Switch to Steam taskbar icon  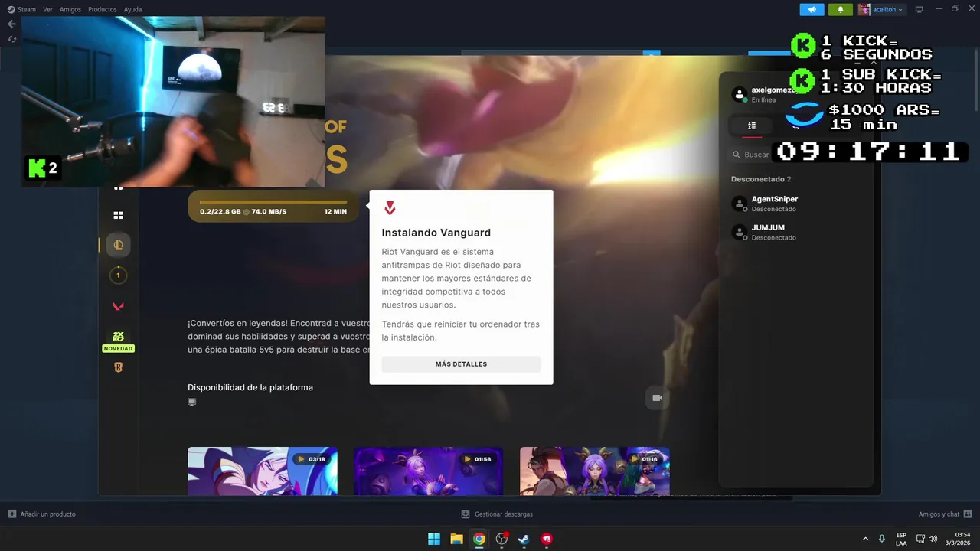click(x=524, y=539)
